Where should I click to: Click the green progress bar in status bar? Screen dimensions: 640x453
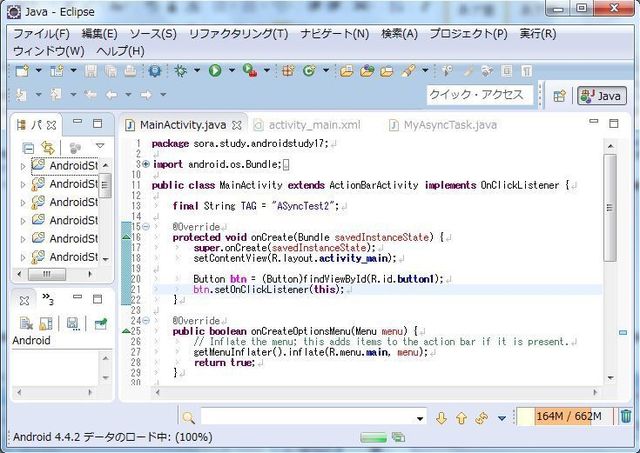(x=373, y=438)
